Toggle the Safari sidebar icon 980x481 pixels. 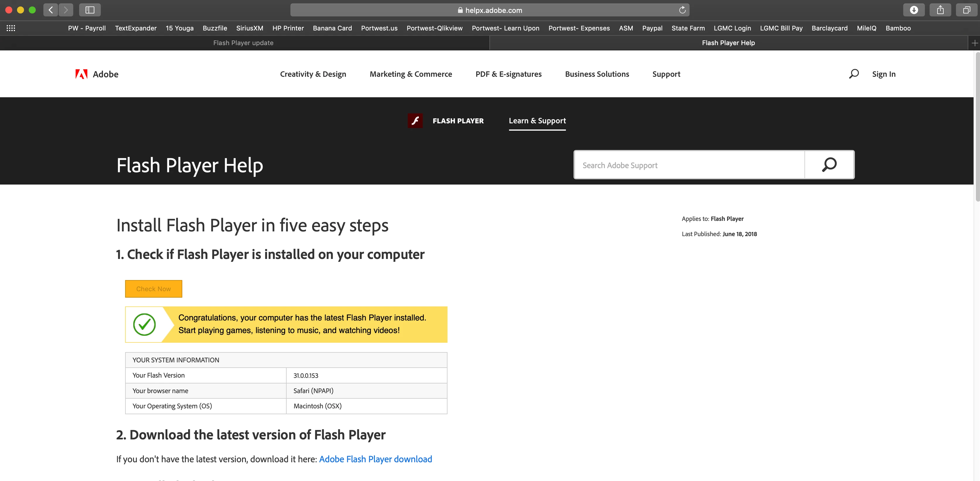click(90, 10)
